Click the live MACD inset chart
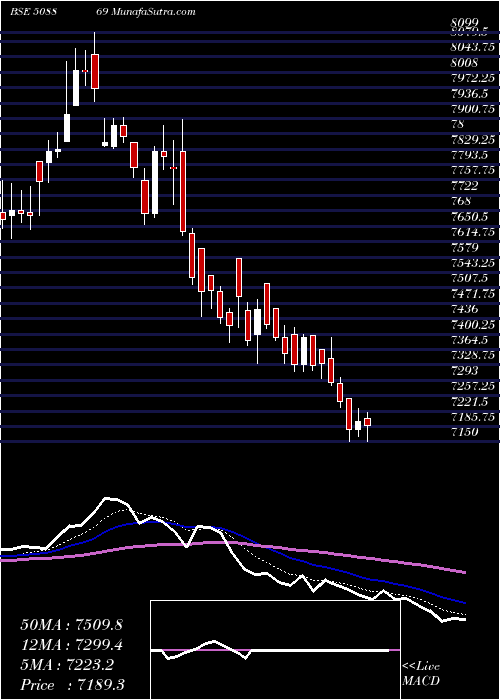This screenshot has width=500, height=700. 275,650
